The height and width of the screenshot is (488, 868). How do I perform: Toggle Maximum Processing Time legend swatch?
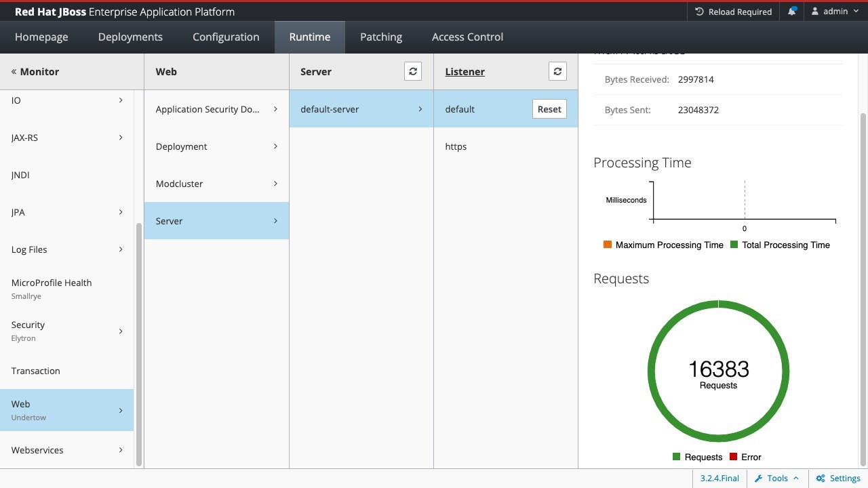[x=608, y=245]
